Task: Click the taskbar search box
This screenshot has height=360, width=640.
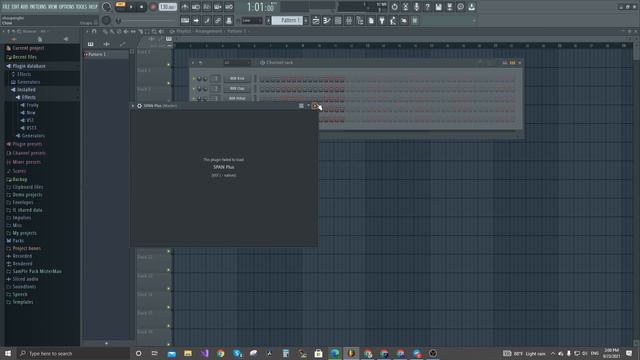Action: click(x=73, y=353)
